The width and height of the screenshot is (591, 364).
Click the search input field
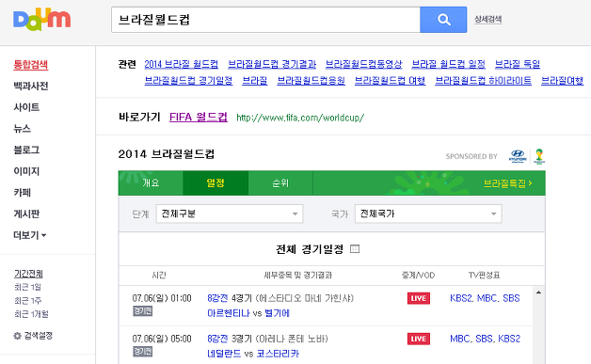pos(265,20)
